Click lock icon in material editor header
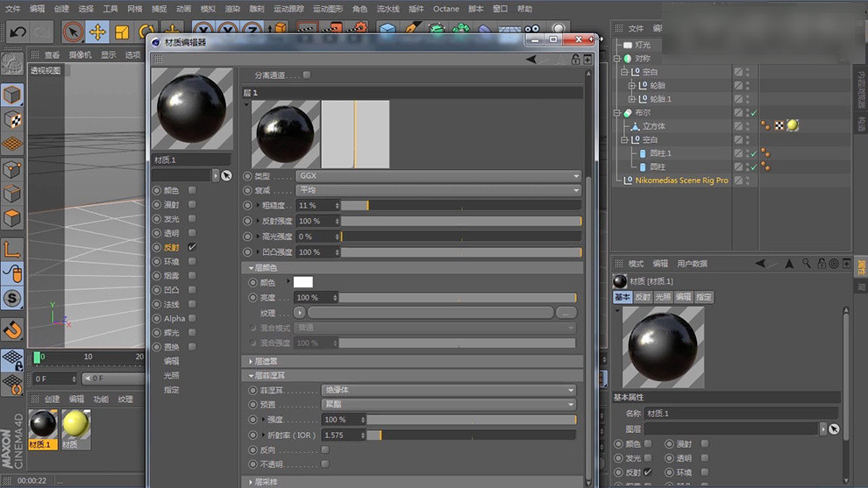 [576, 60]
